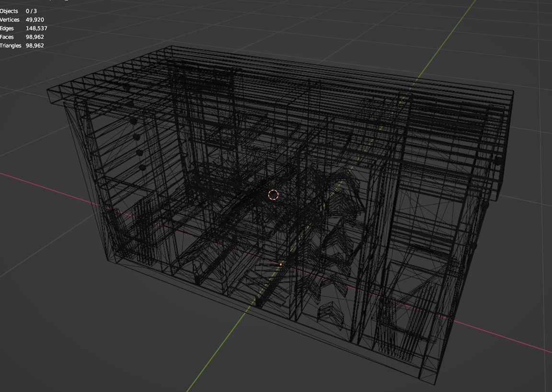Click the orange object origin dot

click(x=281, y=264)
